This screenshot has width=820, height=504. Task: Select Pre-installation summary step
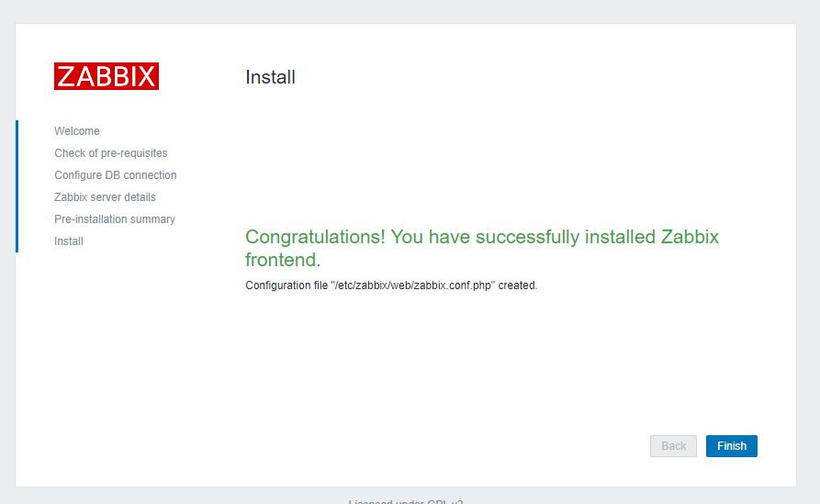[x=115, y=219]
